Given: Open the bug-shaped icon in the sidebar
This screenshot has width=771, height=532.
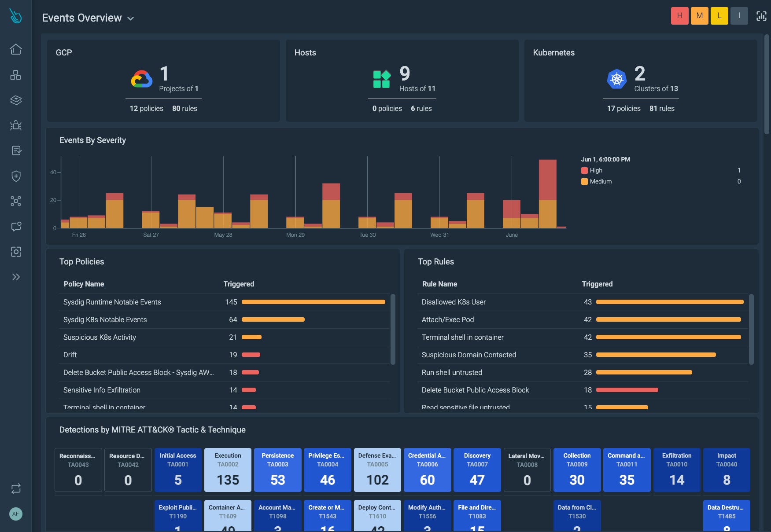Looking at the screenshot, I should (x=16, y=125).
